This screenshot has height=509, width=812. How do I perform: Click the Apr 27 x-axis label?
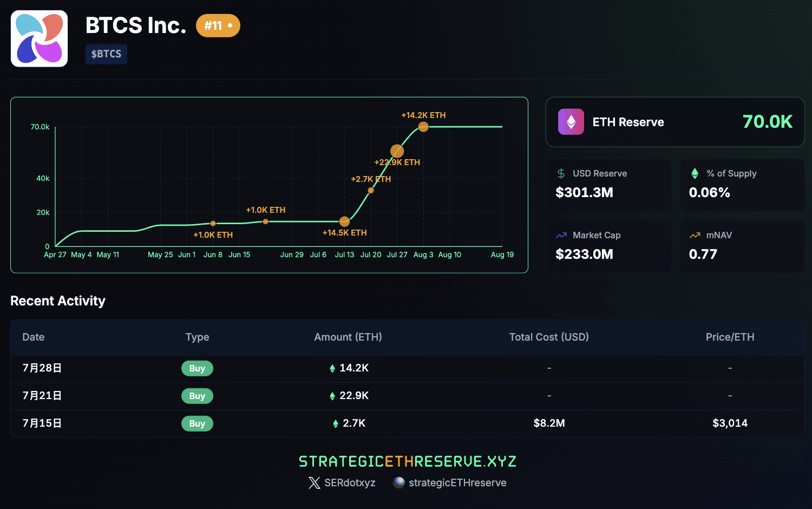55,255
